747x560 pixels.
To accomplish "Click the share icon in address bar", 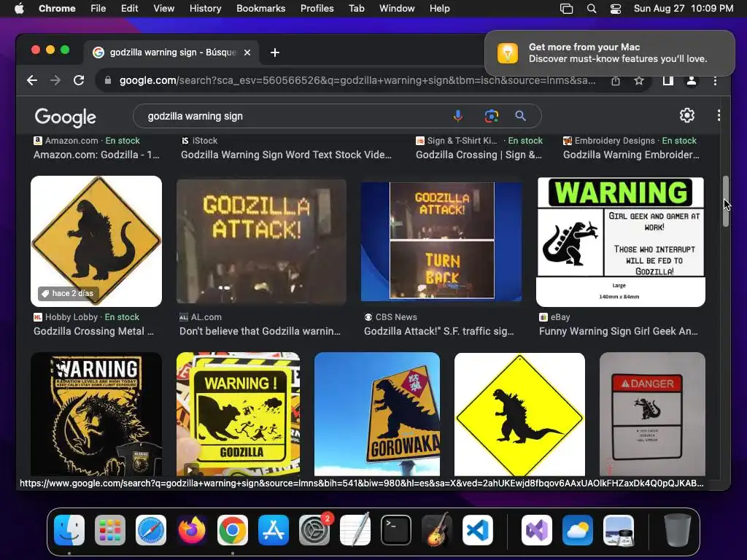I will click(x=616, y=80).
